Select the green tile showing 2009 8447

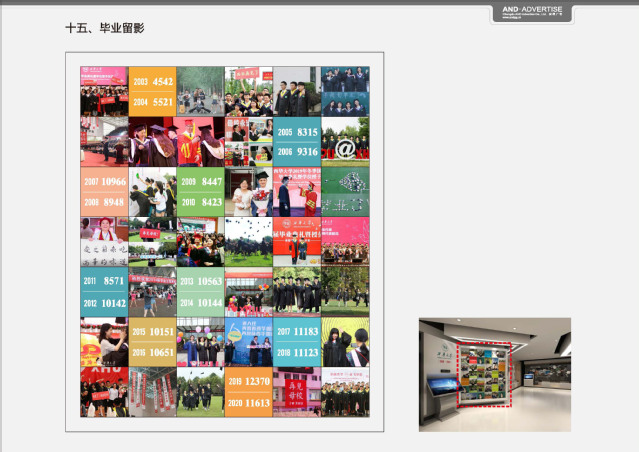point(201,192)
